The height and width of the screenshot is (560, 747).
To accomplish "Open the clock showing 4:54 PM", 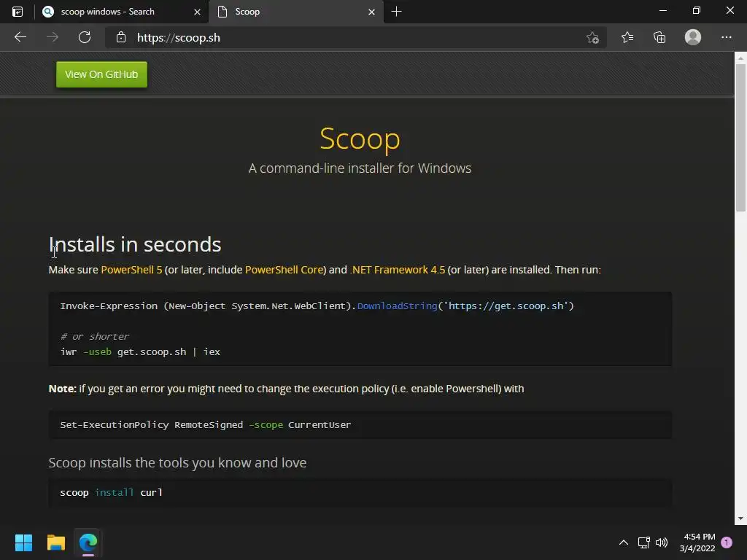I will [697, 542].
